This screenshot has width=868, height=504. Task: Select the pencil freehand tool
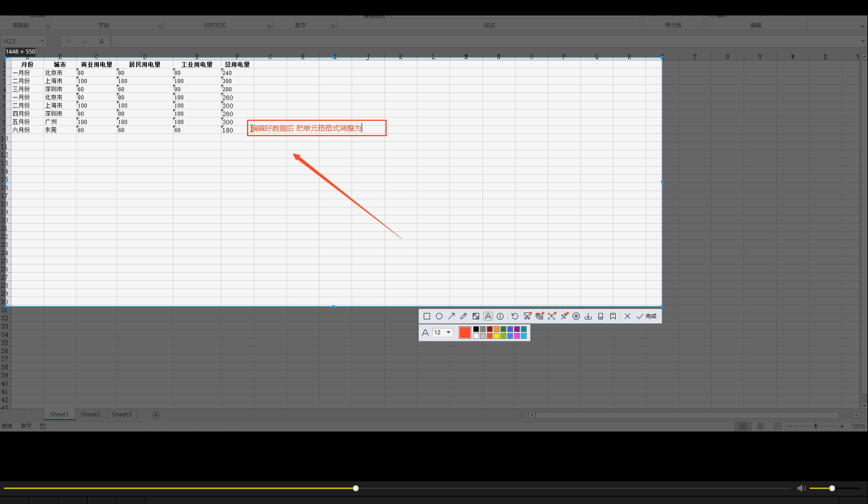click(x=464, y=316)
